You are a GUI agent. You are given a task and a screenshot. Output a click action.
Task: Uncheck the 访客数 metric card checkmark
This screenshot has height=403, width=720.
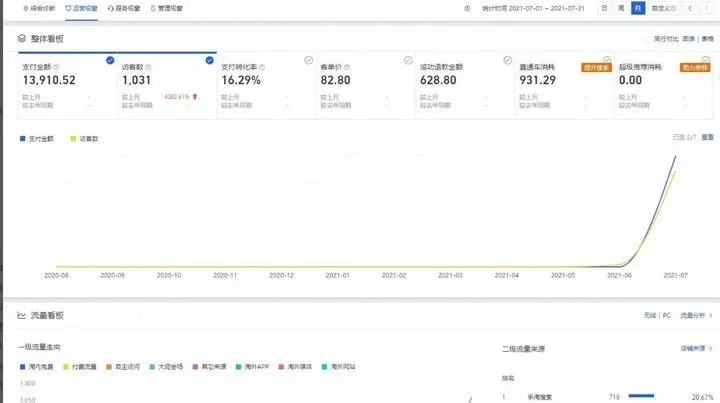tap(209, 60)
